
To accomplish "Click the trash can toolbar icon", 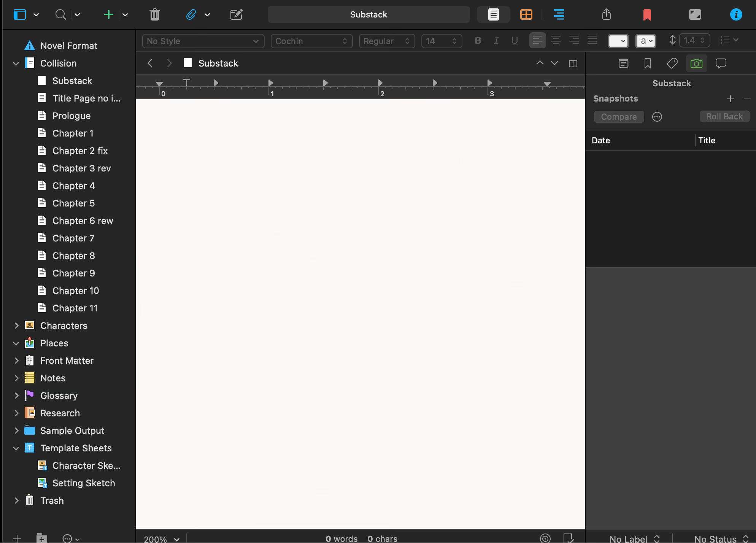I will point(154,15).
